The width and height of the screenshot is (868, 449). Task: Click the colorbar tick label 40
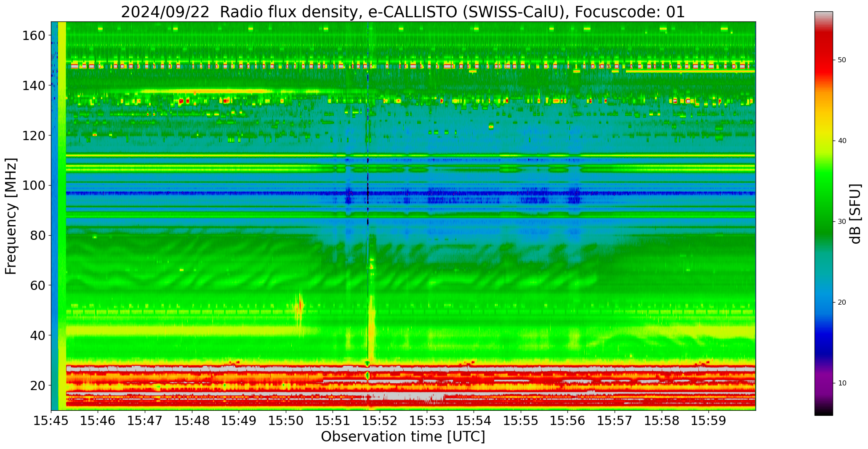click(841, 141)
